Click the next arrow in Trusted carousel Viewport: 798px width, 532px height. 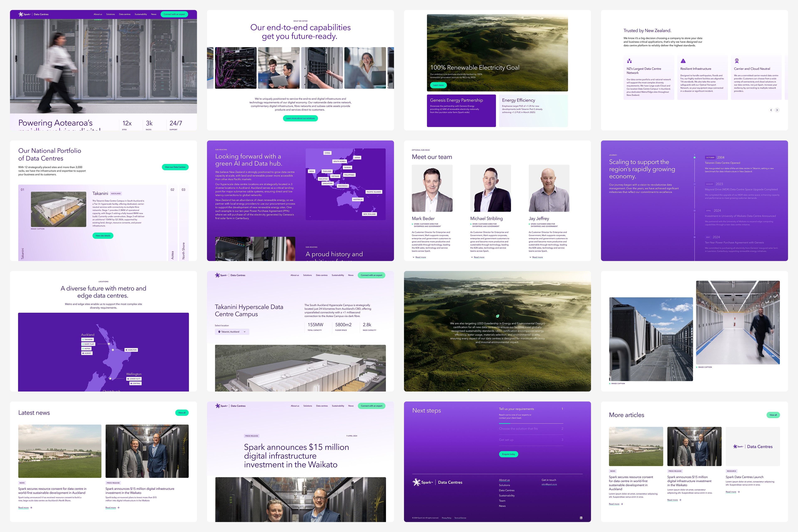pyautogui.click(x=777, y=110)
